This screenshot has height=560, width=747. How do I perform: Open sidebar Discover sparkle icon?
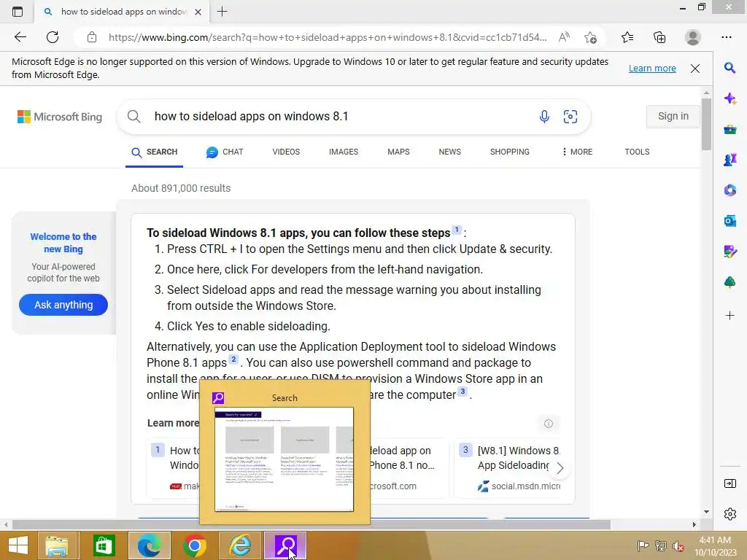[x=729, y=98]
